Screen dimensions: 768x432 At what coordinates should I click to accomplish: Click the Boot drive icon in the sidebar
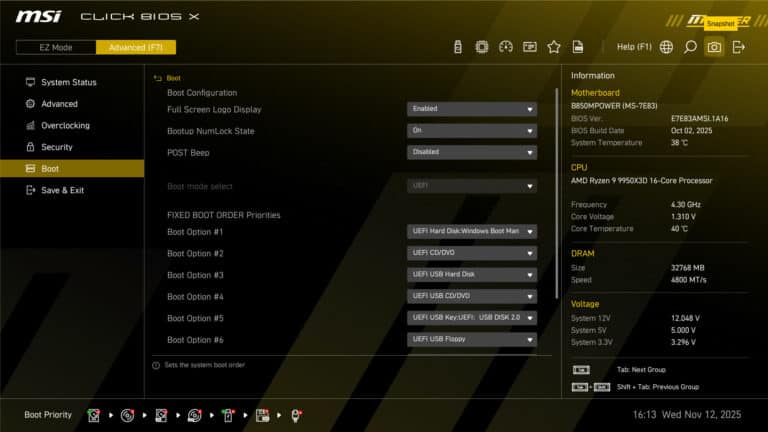[x=30, y=168]
